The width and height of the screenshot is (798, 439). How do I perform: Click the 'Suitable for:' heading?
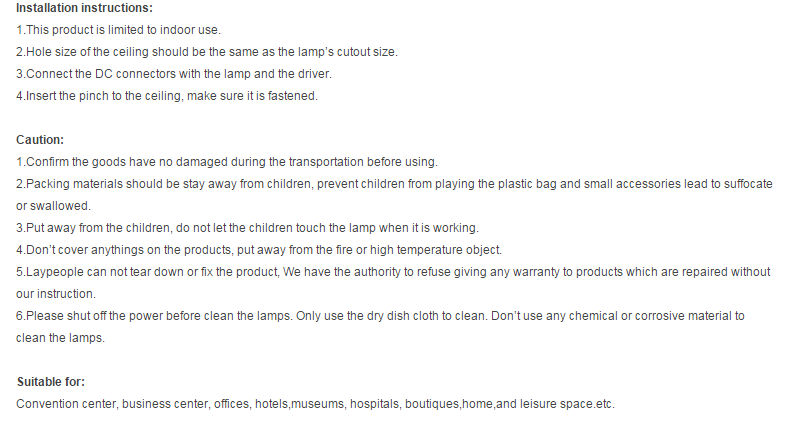(x=51, y=382)
